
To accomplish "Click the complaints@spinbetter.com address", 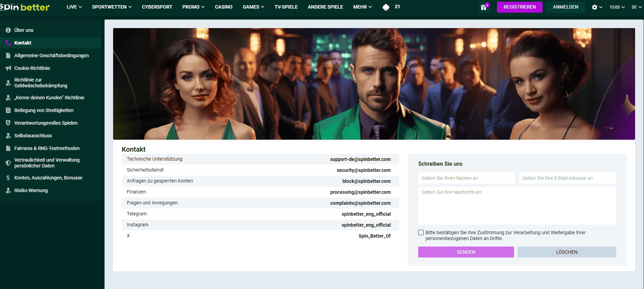I will click(360, 203).
